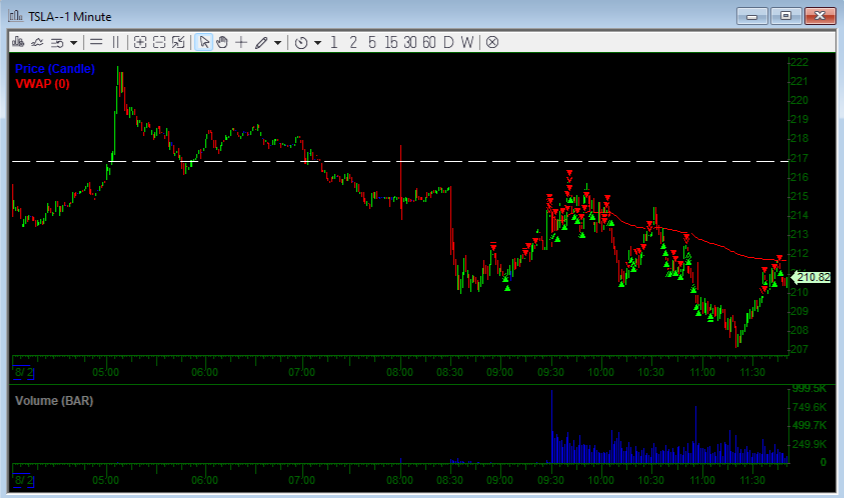Click the 05:00 label on price time axis
844x498 pixels.
(106, 372)
